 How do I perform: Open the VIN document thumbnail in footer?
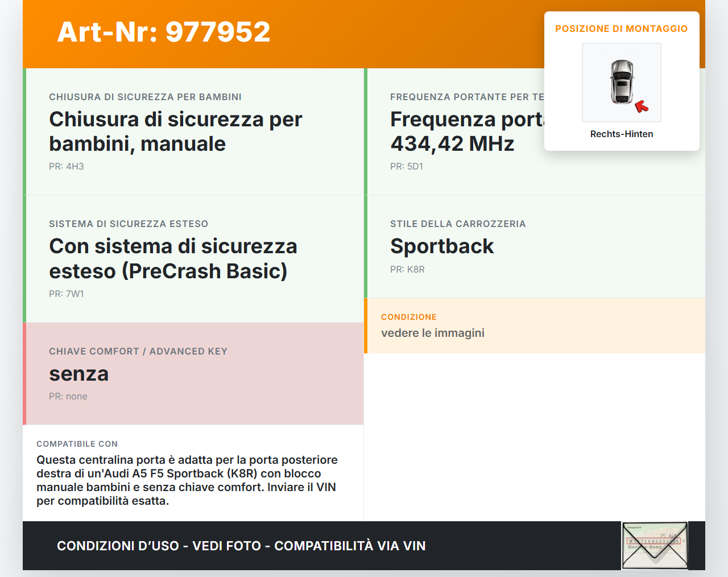click(655, 546)
